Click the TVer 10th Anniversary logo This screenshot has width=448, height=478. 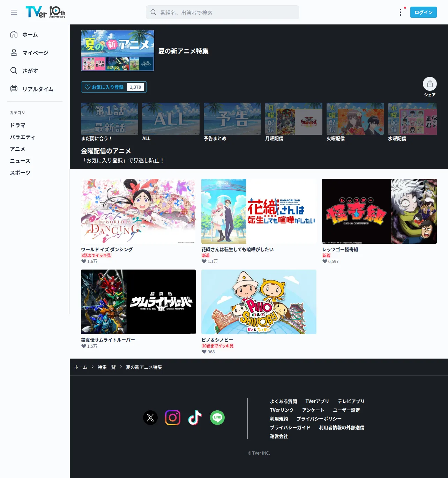click(x=45, y=12)
